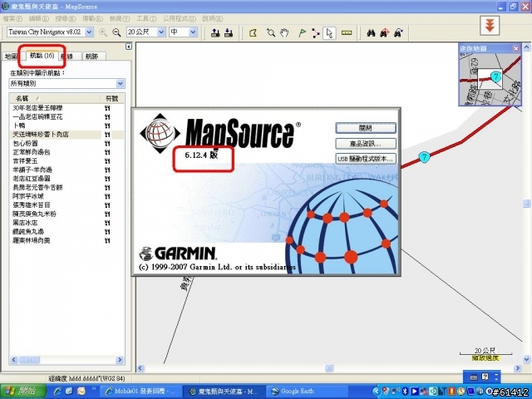Click Internet Explorer quick launch icon
This screenshot has width=532, height=399.
tap(57, 392)
